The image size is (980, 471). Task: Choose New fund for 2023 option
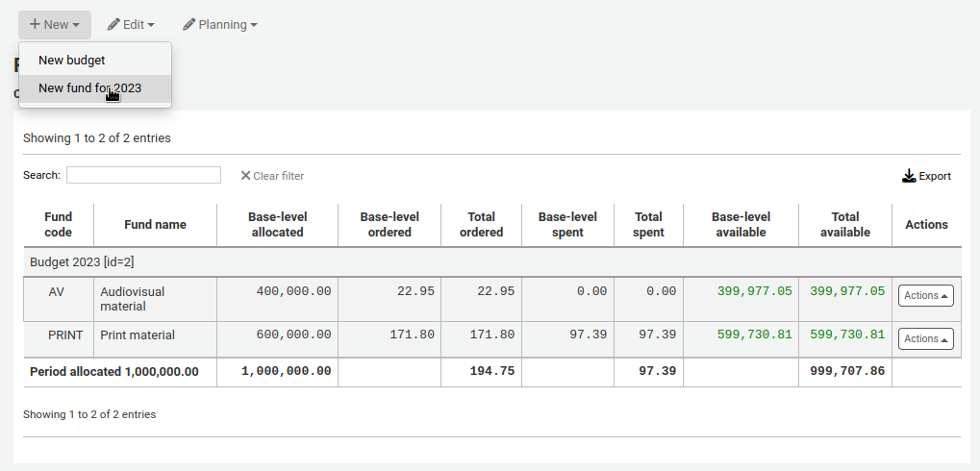tap(89, 88)
